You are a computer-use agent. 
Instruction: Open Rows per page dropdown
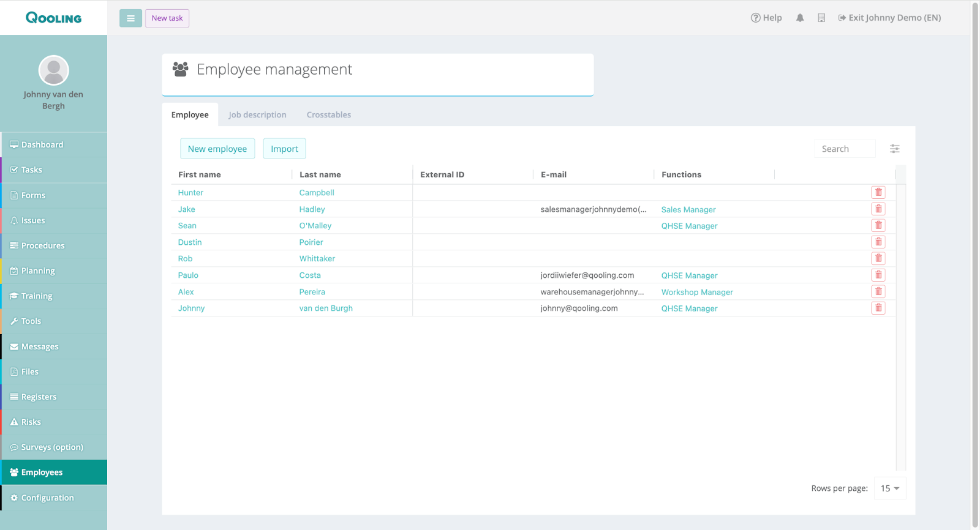(890, 488)
